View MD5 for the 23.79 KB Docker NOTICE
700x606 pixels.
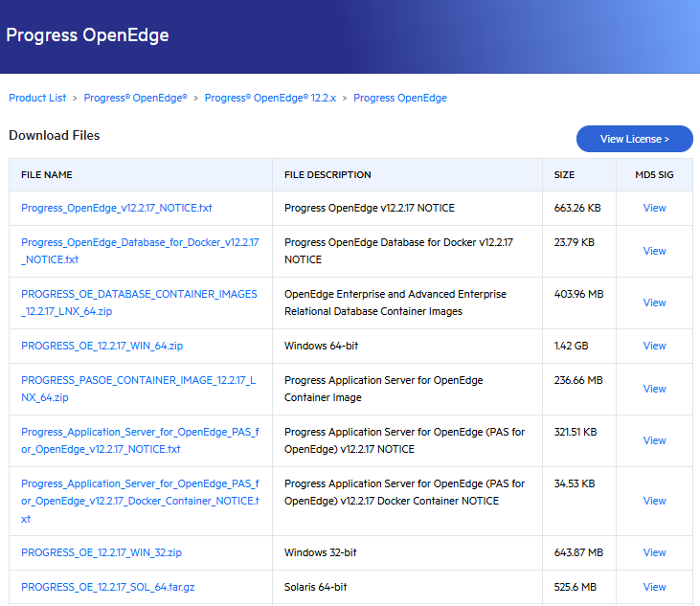pyautogui.click(x=654, y=251)
